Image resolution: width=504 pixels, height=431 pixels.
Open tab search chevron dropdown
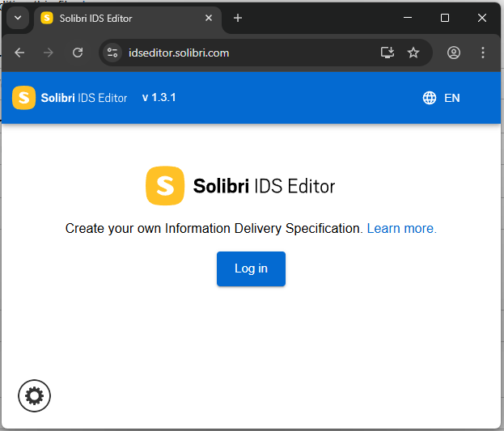coord(18,18)
